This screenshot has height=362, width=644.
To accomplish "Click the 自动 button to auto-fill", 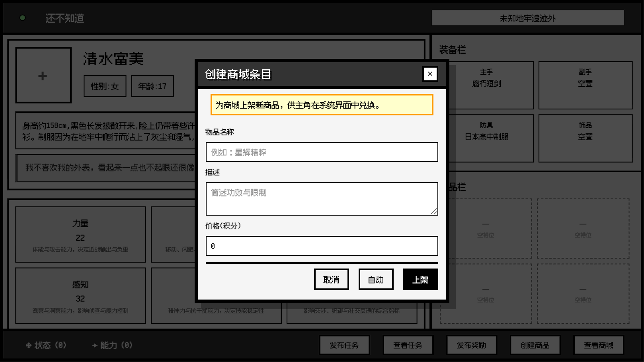I will click(x=376, y=279).
